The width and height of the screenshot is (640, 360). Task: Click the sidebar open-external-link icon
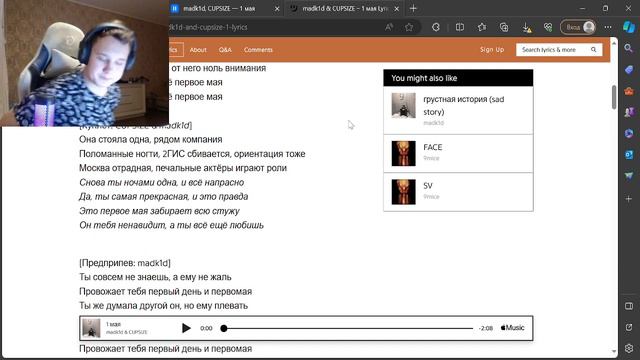(629, 327)
